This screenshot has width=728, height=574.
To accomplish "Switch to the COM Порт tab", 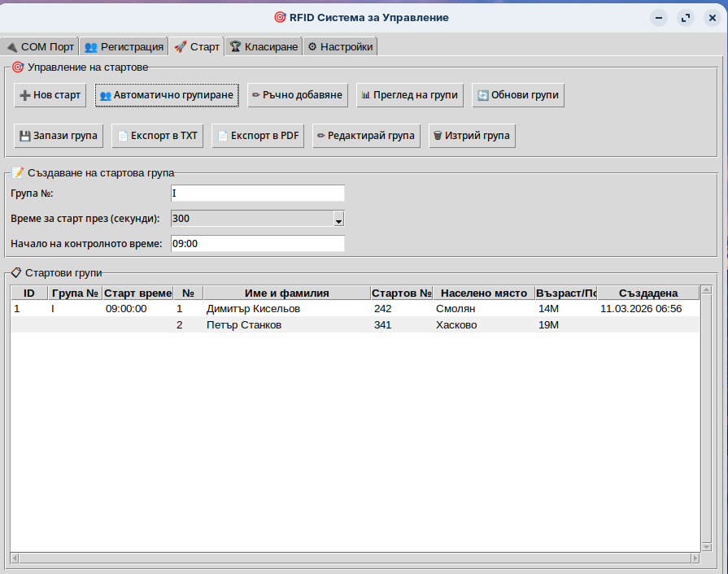I will point(40,46).
